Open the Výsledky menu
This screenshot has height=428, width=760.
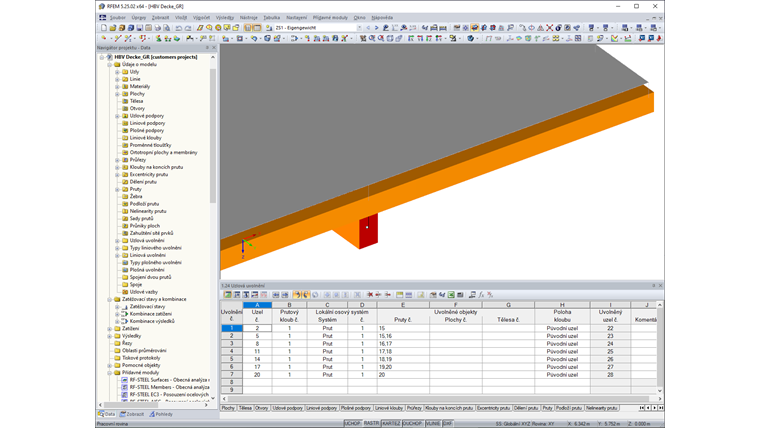(225, 17)
